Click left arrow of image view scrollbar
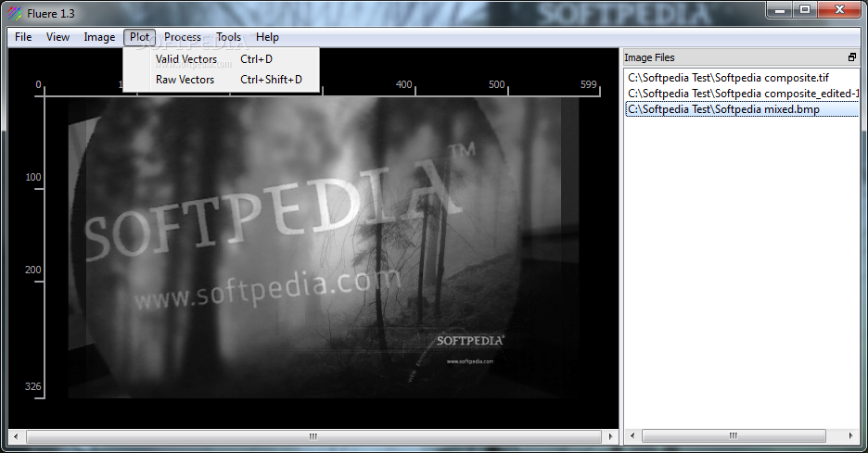The image size is (868, 453). coord(16,436)
